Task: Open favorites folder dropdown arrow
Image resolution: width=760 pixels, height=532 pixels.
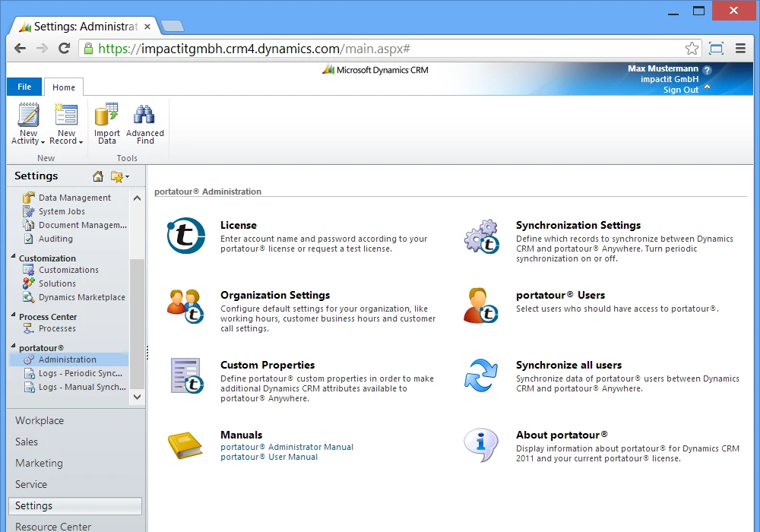Action: coord(127,177)
